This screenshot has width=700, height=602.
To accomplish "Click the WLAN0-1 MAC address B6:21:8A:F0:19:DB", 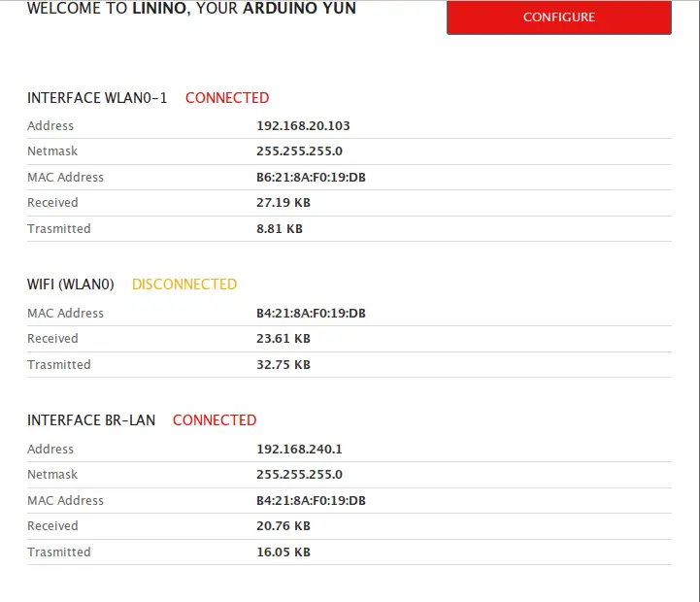I will (x=311, y=178).
